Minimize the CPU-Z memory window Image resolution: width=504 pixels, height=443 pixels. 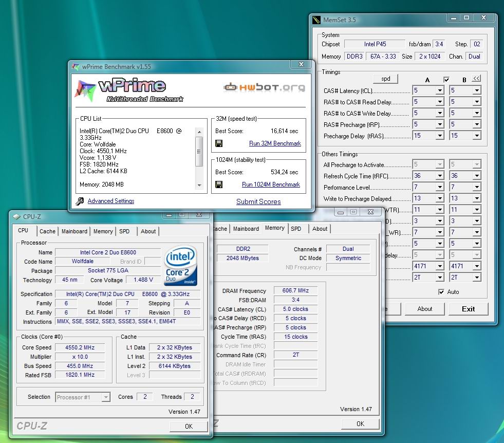point(341,212)
